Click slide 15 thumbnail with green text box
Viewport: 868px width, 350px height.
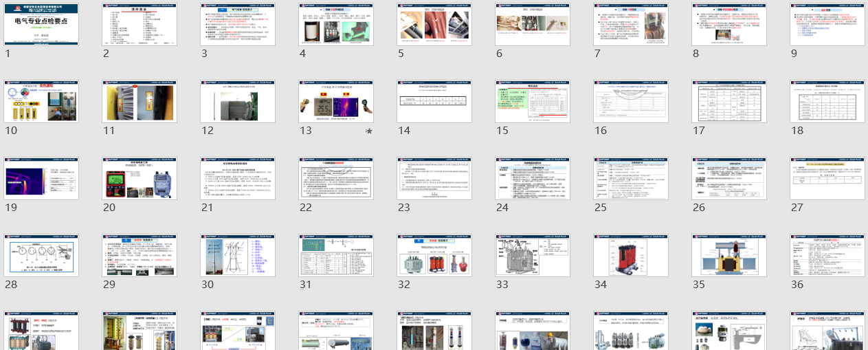[x=533, y=102]
